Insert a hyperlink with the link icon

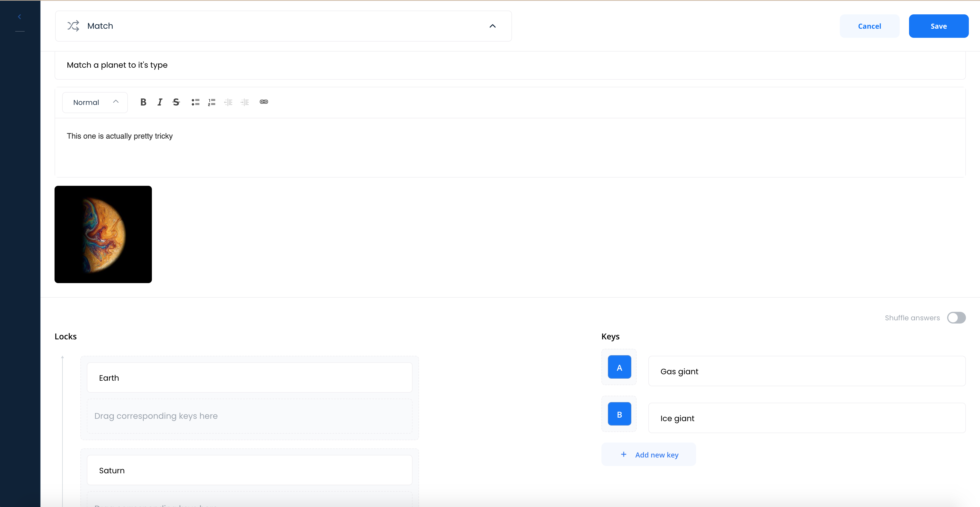click(x=264, y=102)
